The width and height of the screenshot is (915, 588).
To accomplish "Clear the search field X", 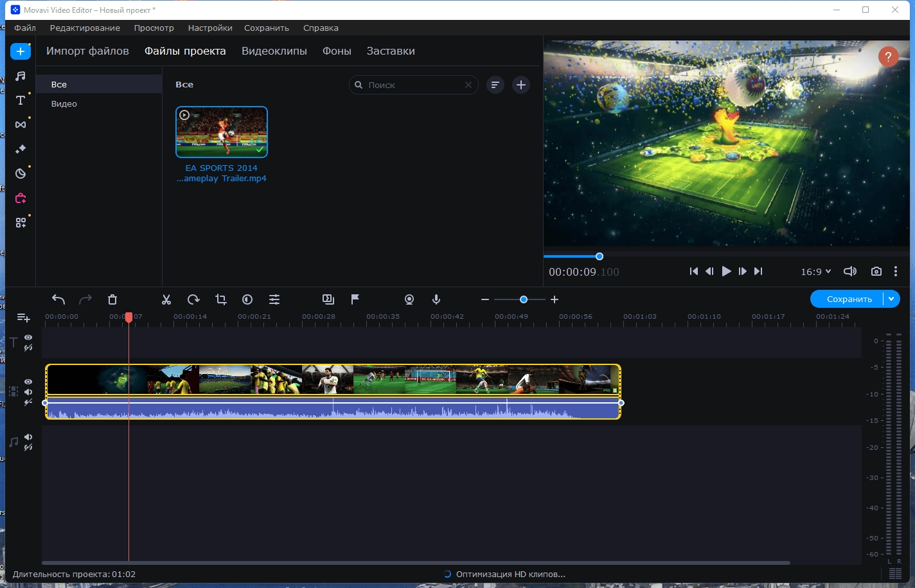I will pos(468,85).
